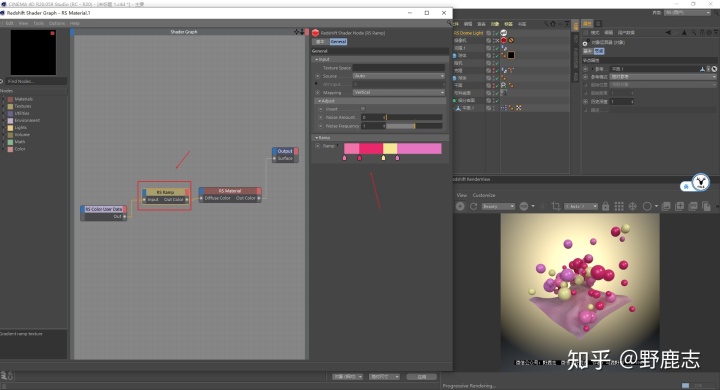Click the lock icon in Attribute Manager header
Image resolution: width=720 pixels, height=390 pixels.
tap(702, 33)
